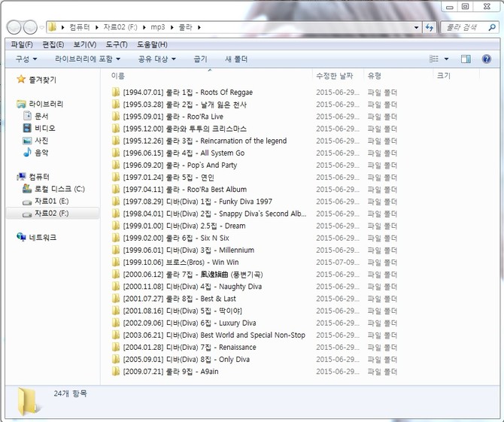The width and height of the screenshot is (504, 422).
Task: Open the recent locations dropdown arrow beside the nav buttons
Action: point(41,28)
